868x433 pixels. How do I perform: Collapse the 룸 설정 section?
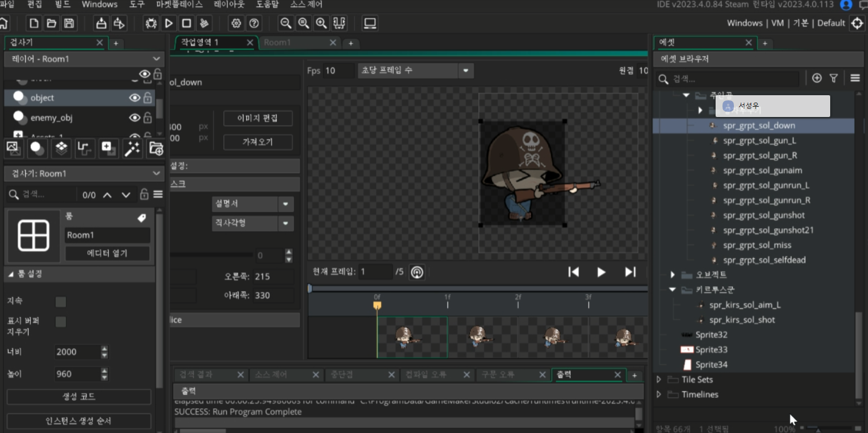pos(11,274)
